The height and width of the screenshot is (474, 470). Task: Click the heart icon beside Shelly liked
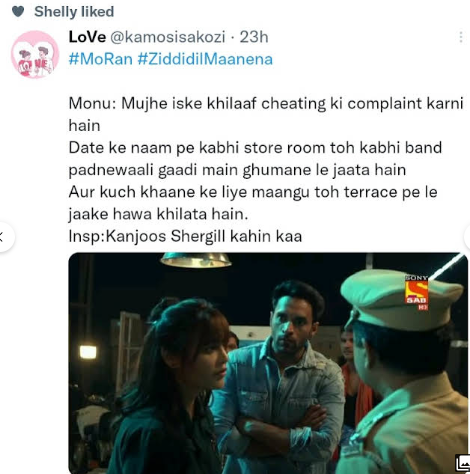point(18,11)
